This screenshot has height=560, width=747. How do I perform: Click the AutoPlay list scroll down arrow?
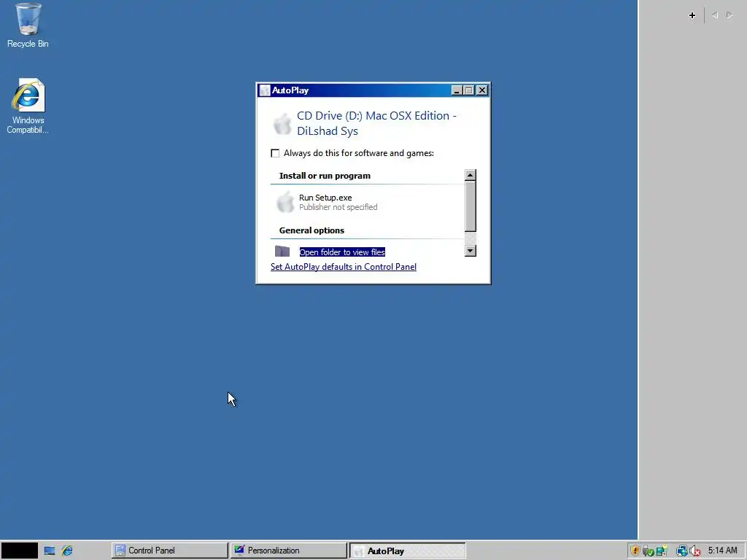[471, 251]
